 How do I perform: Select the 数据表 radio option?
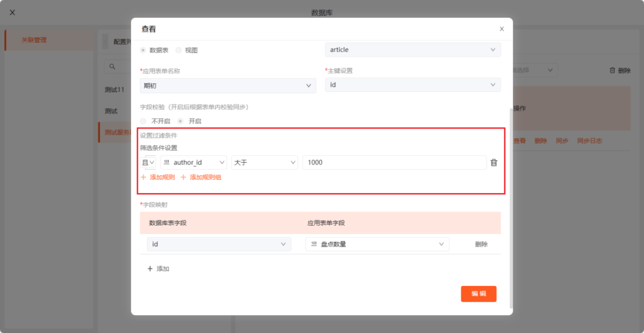coord(143,50)
